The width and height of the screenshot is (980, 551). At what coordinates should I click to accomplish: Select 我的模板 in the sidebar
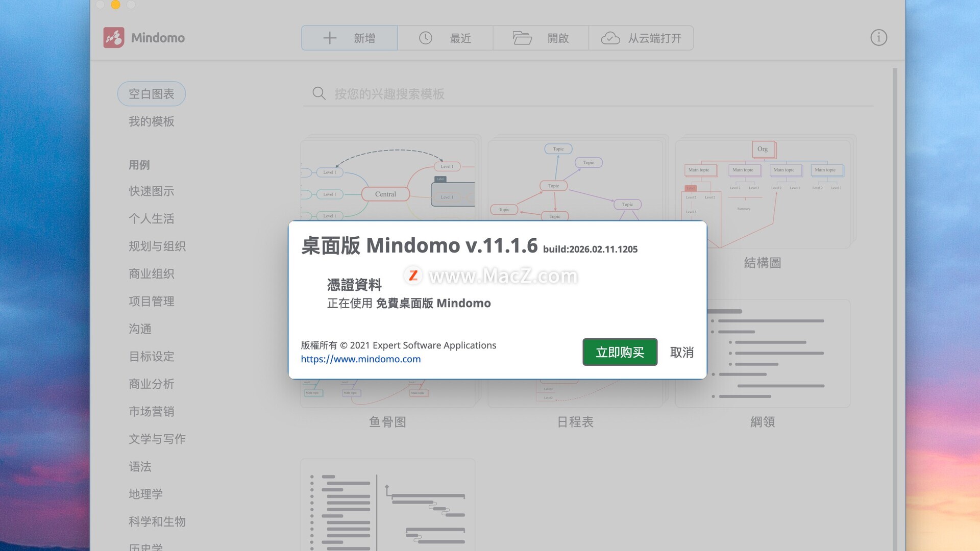click(x=151, y=121)
